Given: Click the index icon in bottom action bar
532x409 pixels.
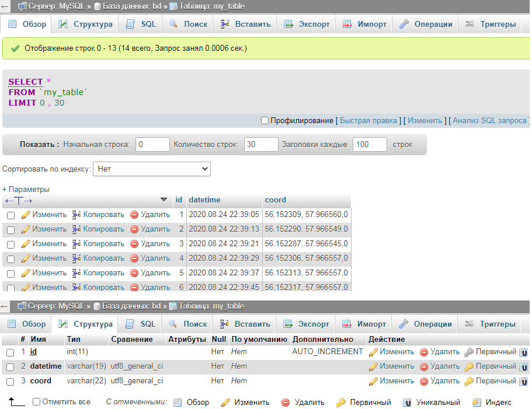Looking at the screenshot, I should (477, 403).
